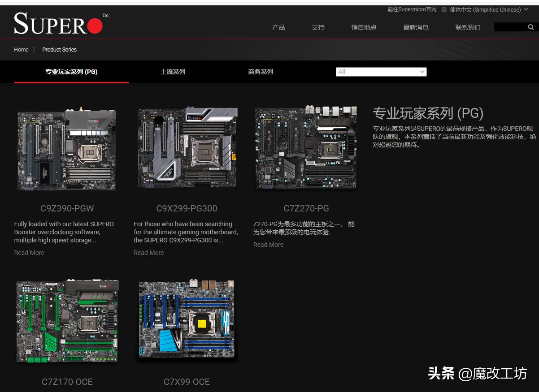Click the C7X99-OCE motherboard image
Image resolution: width=539 pixels, height=392 pixels.
click(x=186, y=319)
